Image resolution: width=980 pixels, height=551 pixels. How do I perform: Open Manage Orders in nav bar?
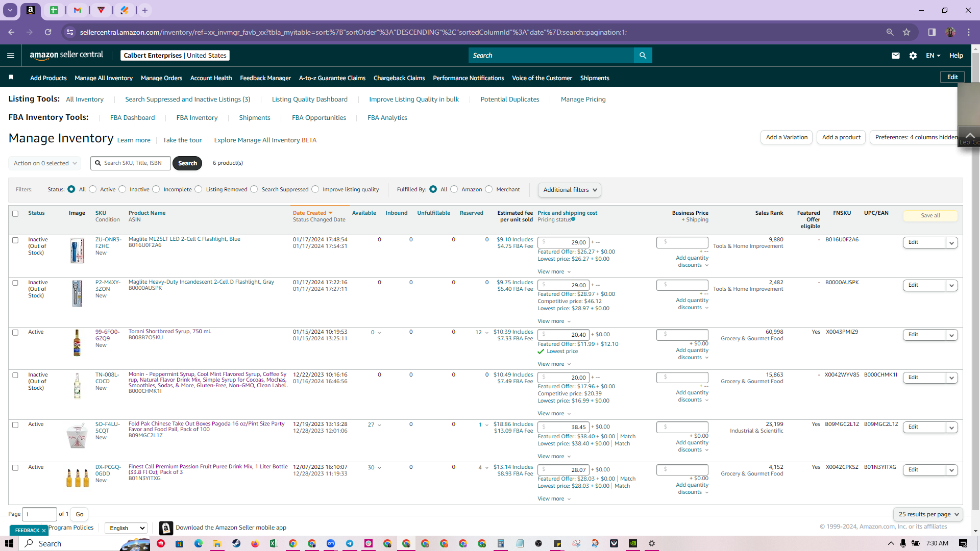[x=161, y=78]
